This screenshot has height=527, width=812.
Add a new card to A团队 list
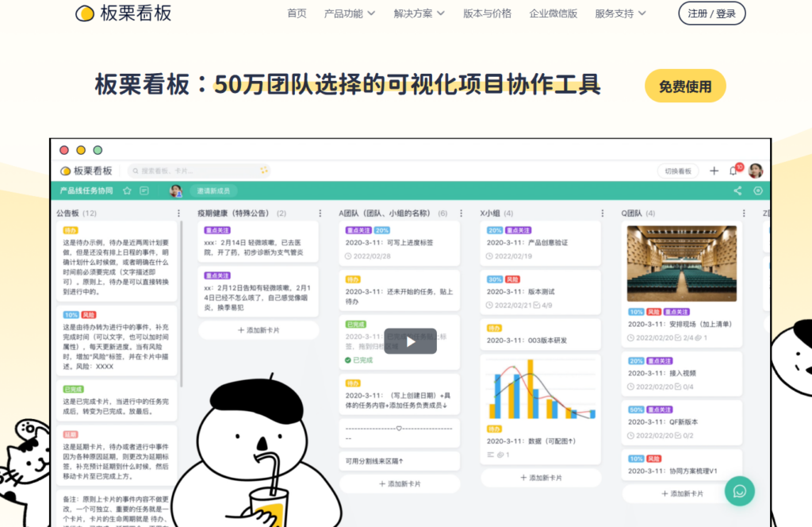(400, 483)
